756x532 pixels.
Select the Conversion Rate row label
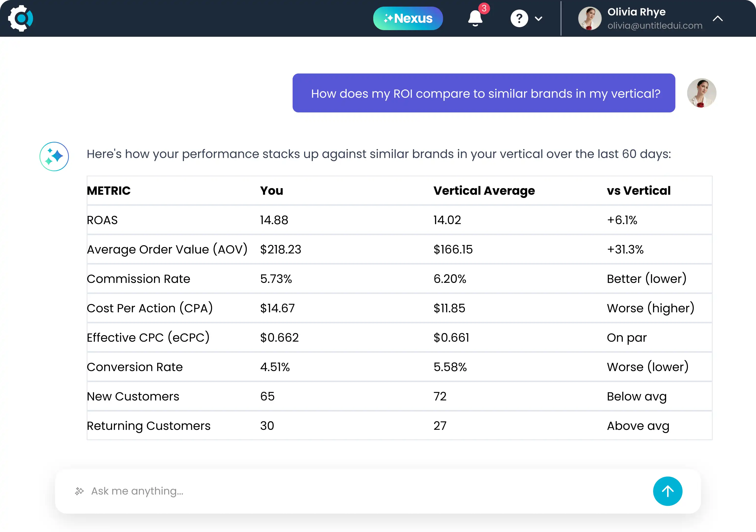pyautogui.click(x=135, y=367)
